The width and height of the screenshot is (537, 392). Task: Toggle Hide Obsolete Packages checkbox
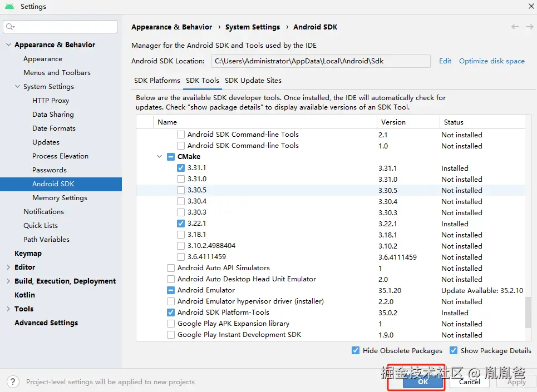click(x=356, y=350)
